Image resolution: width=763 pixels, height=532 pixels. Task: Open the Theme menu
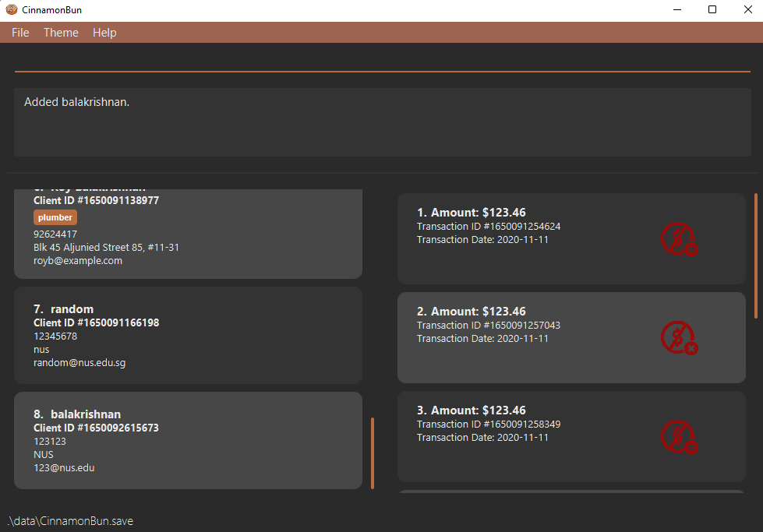click(61, 33)
